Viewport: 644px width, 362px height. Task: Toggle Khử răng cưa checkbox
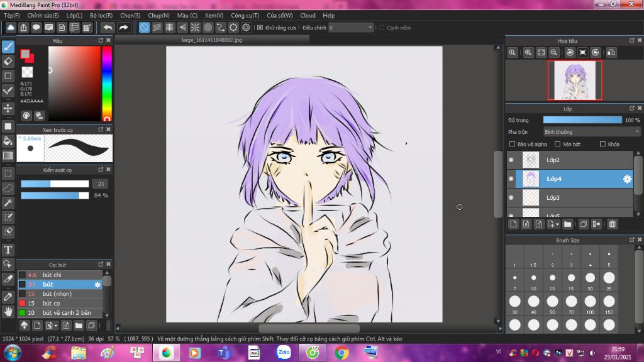(x=260, y=28)
